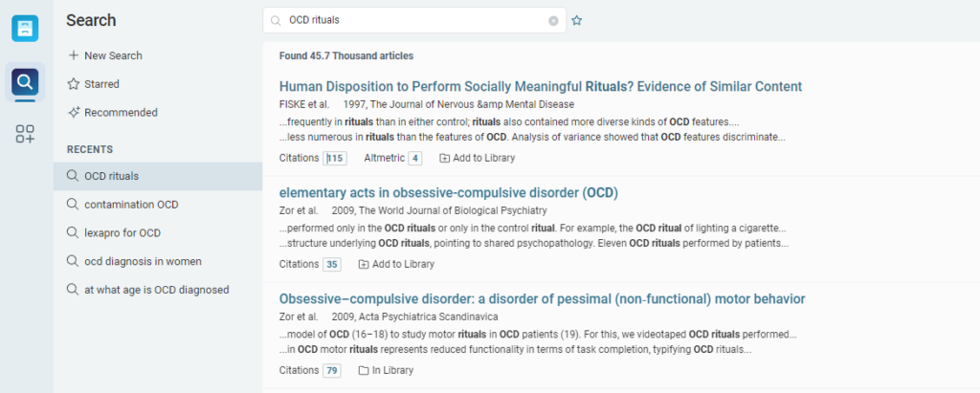Select recent search 'ocd diagnosis in women'
The image size is (980, 393).
(x=143, y=261)
